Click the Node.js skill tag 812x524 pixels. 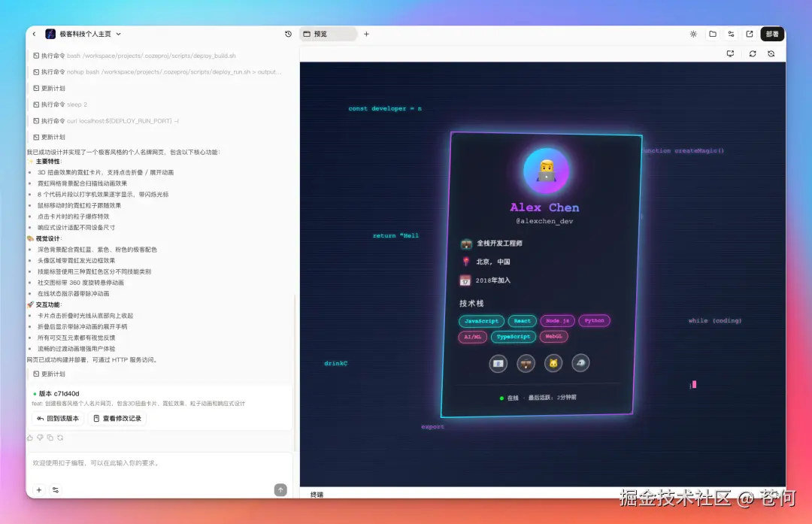(x=557, y=321)
